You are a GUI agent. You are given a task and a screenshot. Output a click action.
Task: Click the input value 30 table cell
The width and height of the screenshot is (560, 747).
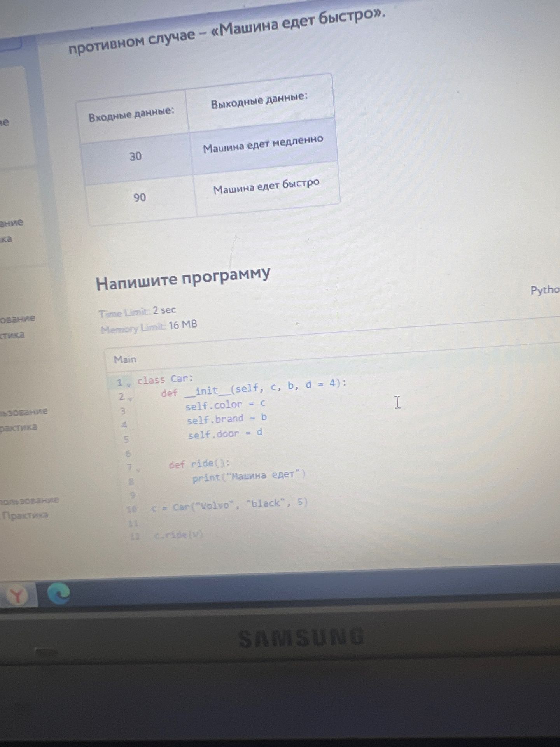point(135,156)
